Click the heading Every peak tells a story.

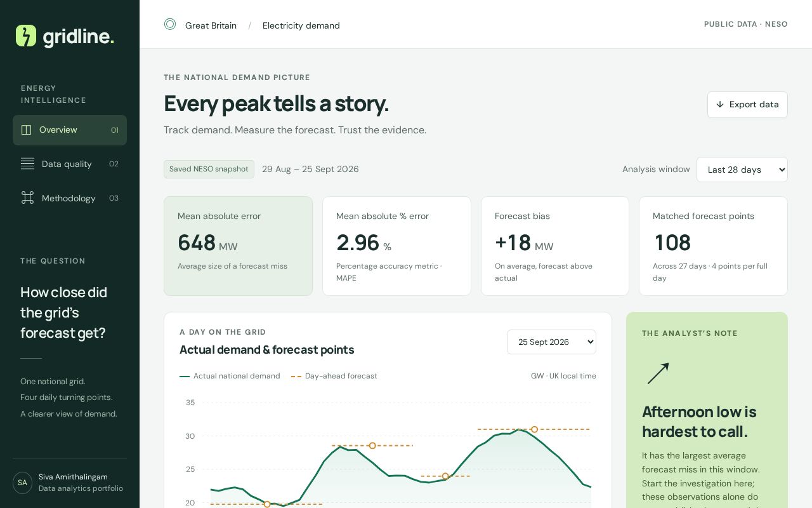tap(277, 104)
